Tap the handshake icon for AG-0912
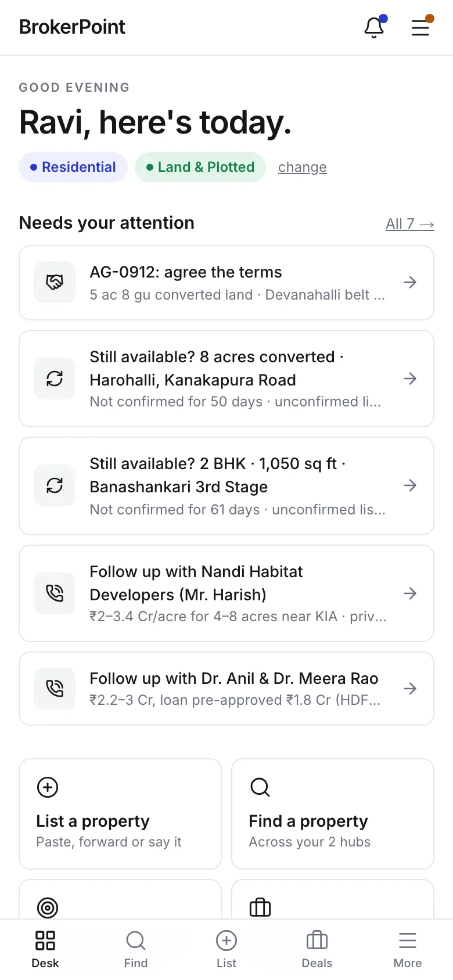This screenshot has width=453, height=980. tap(55, 282)
